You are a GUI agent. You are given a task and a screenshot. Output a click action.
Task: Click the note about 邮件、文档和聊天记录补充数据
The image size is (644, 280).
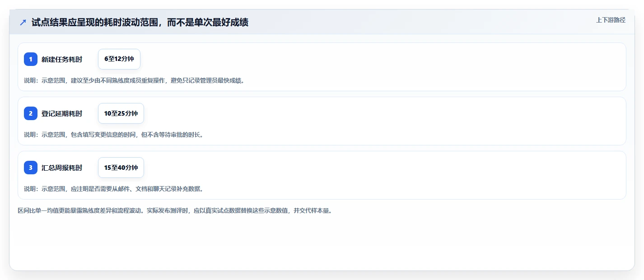pos(113,189)
